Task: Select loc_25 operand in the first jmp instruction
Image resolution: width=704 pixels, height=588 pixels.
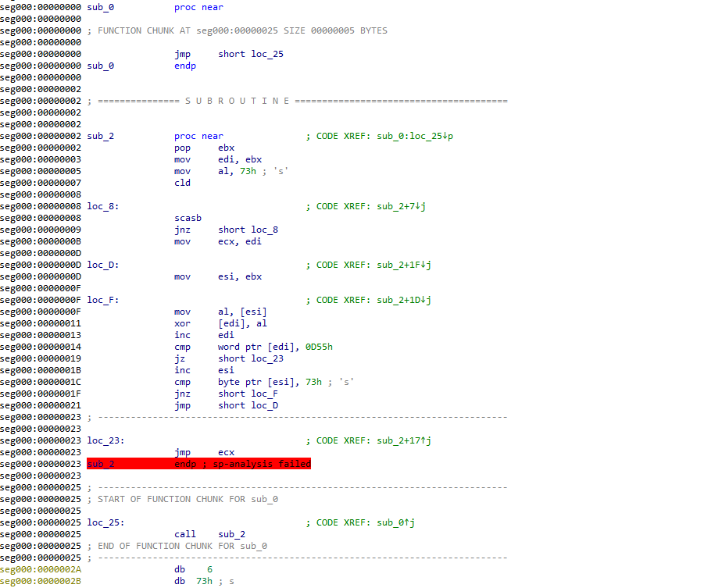Action: point(266,54)
